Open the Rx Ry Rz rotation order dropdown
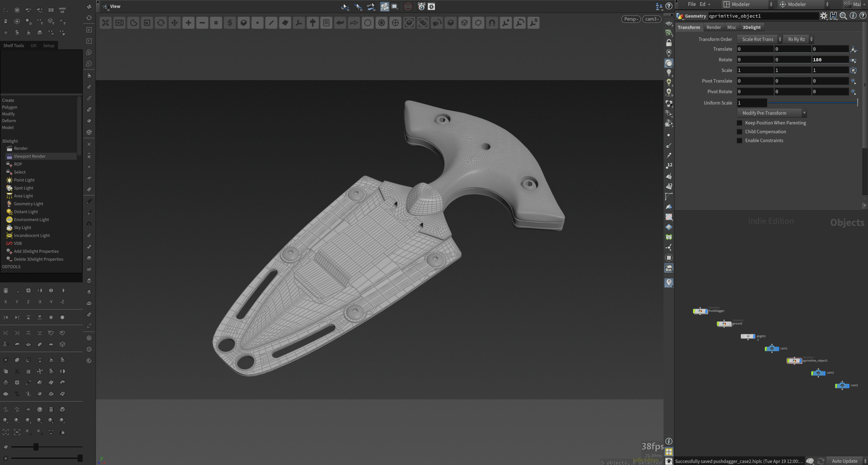 (x=798, y=39)
